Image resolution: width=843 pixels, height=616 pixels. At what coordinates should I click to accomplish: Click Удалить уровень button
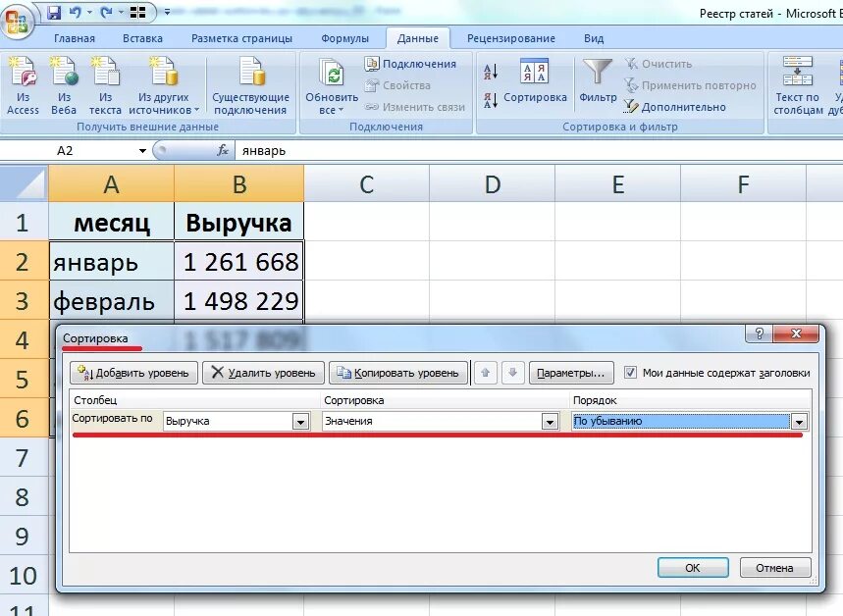pyautogui.click(x=263, y=373)
